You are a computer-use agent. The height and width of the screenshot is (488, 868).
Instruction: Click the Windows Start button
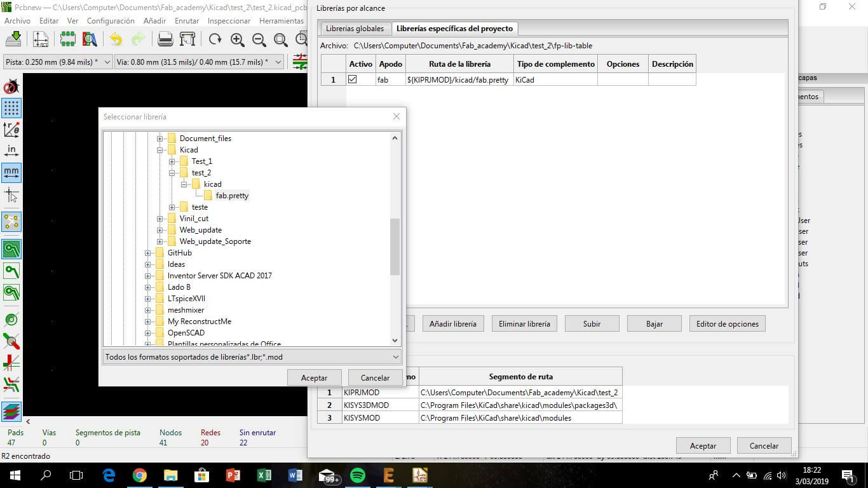coord(15,475)
